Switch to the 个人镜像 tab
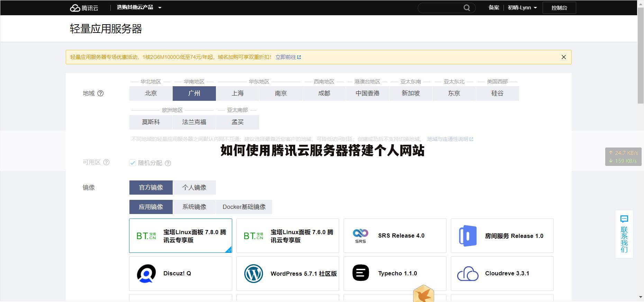Screen dimensions: 644x302 pos(194,187)
